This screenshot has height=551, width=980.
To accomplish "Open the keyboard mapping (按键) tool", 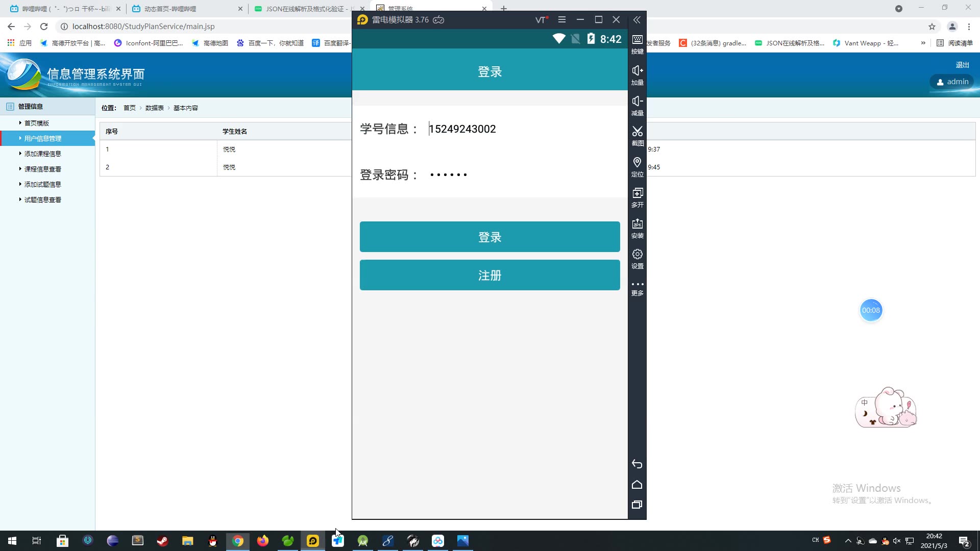I will click(637, 44).
